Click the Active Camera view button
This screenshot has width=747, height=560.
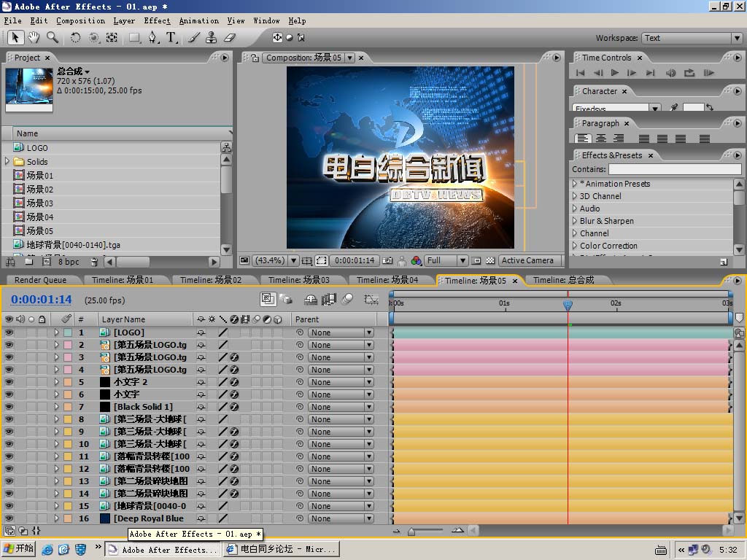tap(527, 260)
